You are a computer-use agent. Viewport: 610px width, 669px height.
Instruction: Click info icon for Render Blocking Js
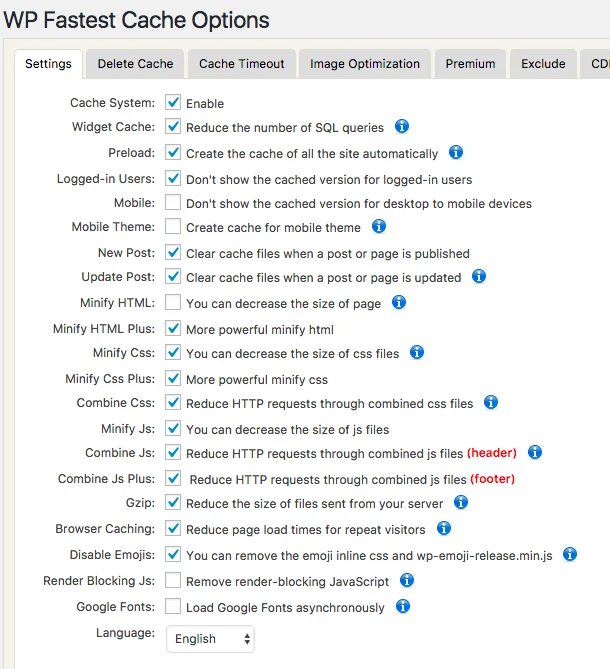[x=407, y=580]
